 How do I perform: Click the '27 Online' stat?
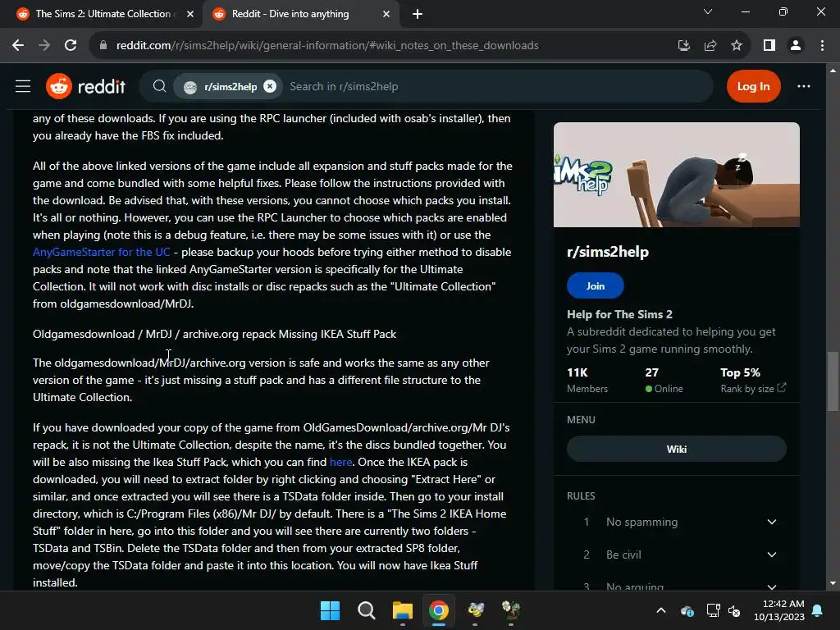point(664,381)
